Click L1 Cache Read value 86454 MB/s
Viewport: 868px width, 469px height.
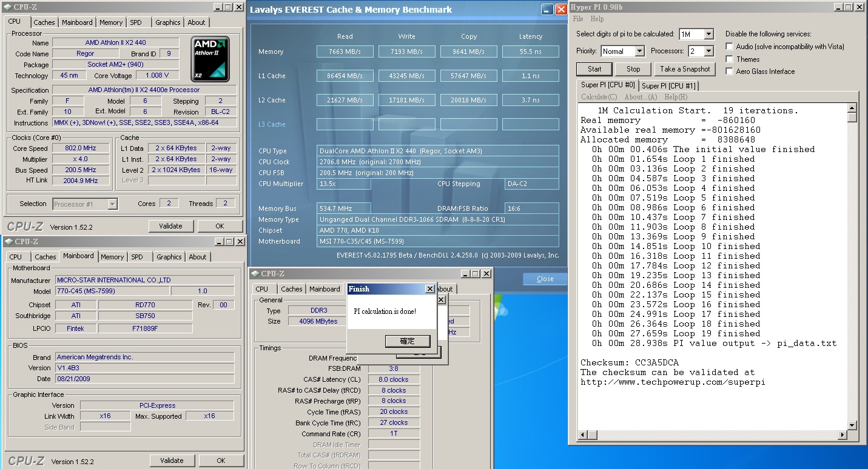tap(345, 76)
